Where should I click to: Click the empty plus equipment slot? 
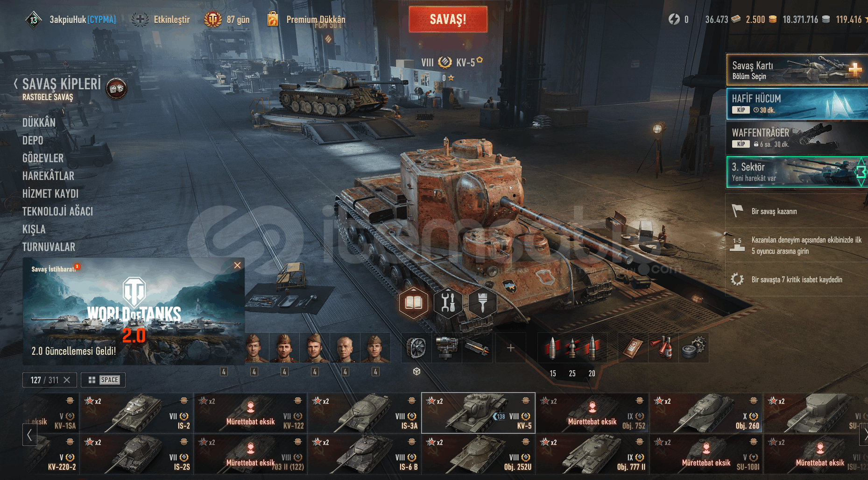click(510, 348)
